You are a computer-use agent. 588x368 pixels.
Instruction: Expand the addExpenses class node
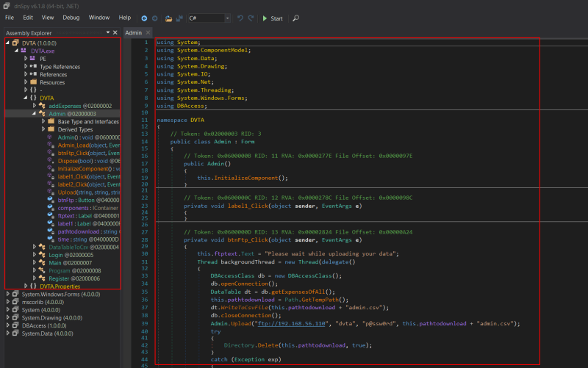[34, 105]
